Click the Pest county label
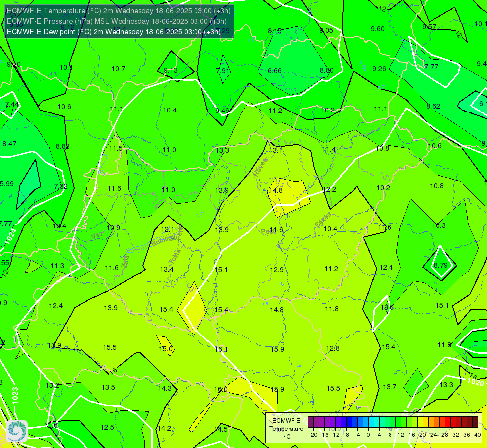Viewport: 487px width, 448px height. (x=268, y=231)
